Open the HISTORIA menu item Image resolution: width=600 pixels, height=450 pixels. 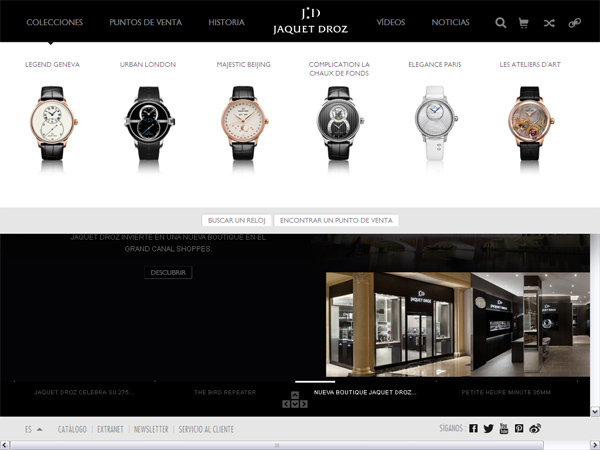click(x=226, y=22)
